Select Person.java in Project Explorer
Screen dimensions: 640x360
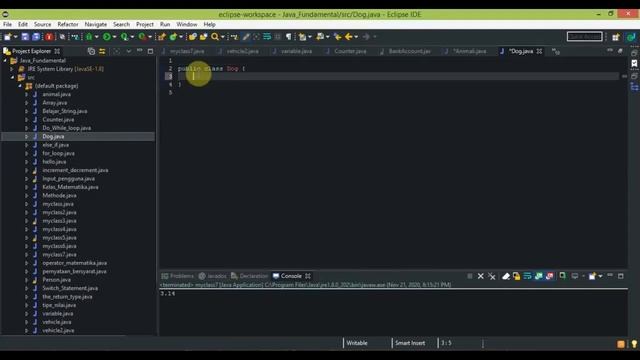(56, 280)
